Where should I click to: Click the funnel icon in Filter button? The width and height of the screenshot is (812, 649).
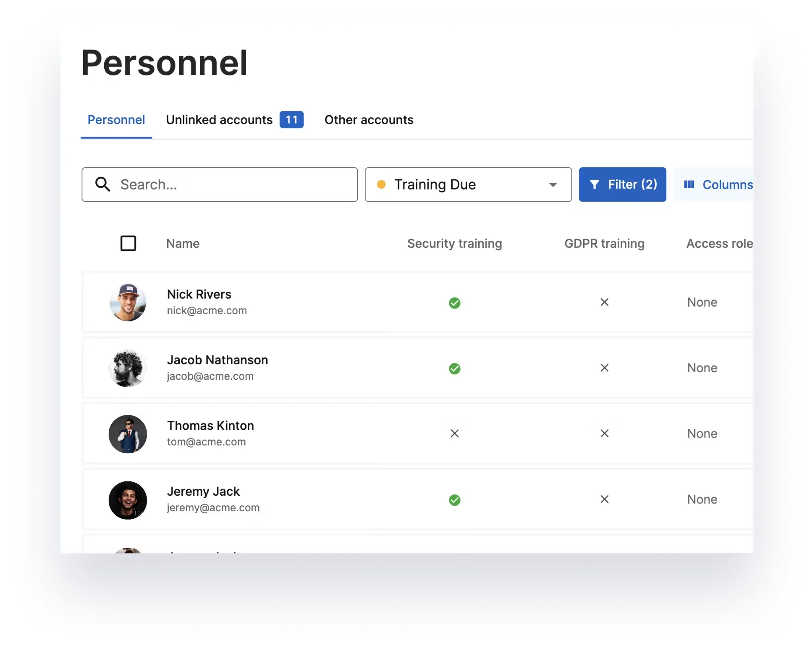click(594, 184)
